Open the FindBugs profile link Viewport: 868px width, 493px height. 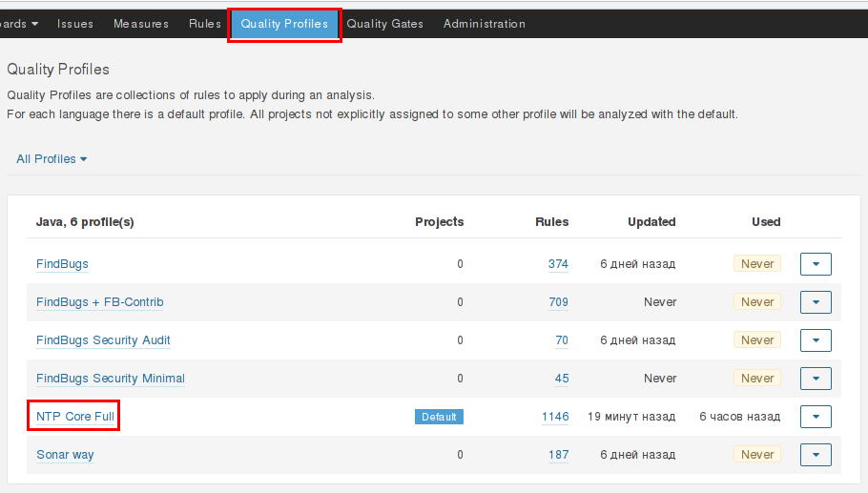pos(62,264)
